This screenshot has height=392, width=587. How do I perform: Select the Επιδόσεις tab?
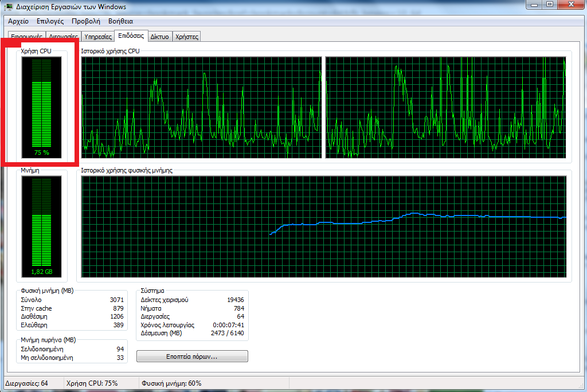point(131,36)
